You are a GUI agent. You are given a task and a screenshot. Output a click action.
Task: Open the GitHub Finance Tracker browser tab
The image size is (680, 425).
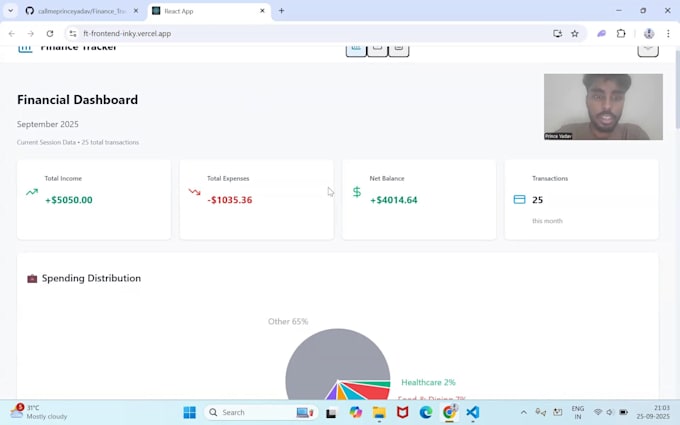point(80,11)
